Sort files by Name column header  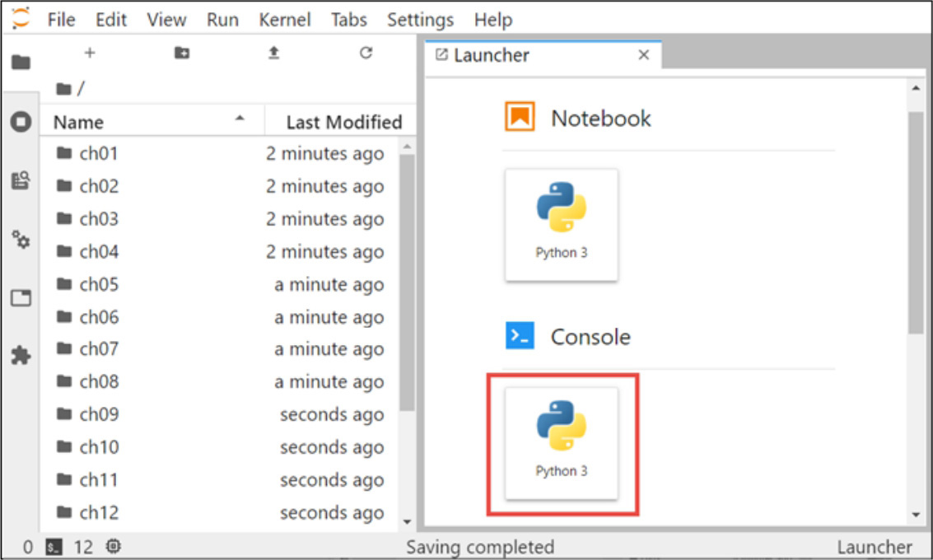pyautogui.click(x=79, y=123)
